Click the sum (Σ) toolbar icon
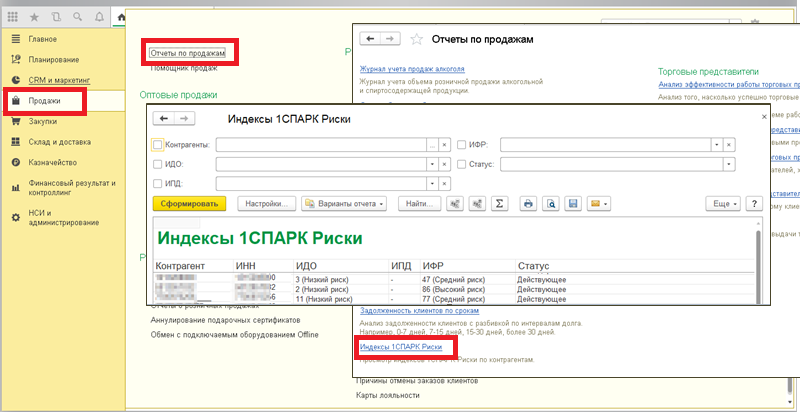The height and width of the screenshot is (412, 800). (500, 203)
